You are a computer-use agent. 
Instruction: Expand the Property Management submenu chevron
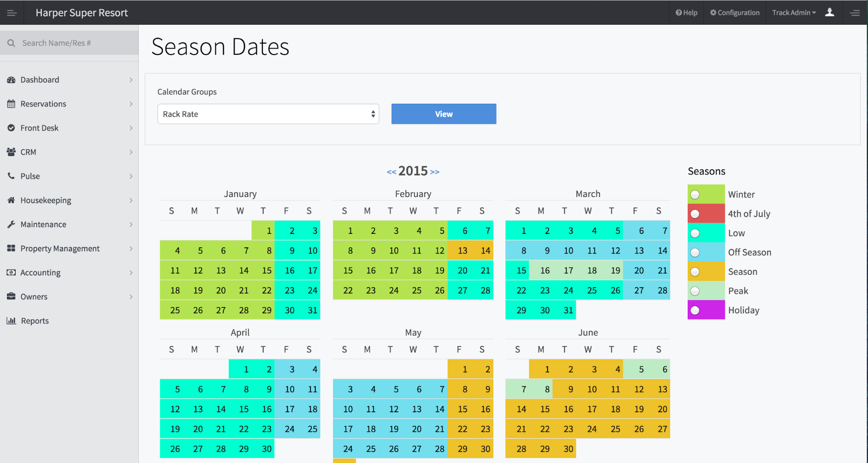pos(131,249)
